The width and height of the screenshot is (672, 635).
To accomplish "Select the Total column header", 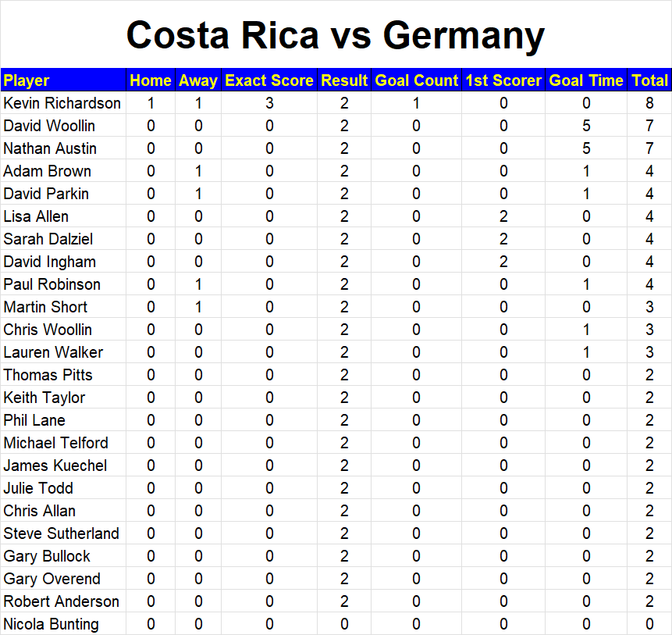I will [649, 80].
